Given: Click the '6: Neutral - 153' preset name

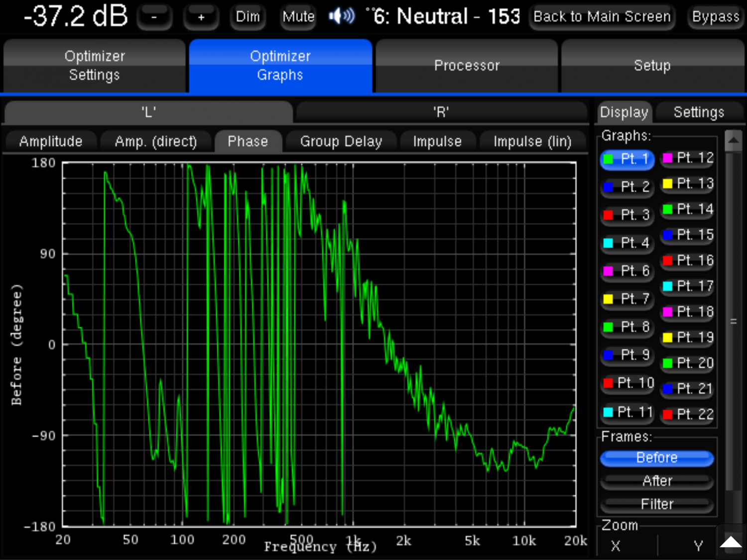Looking at the screenshot, I should (447, 16).
